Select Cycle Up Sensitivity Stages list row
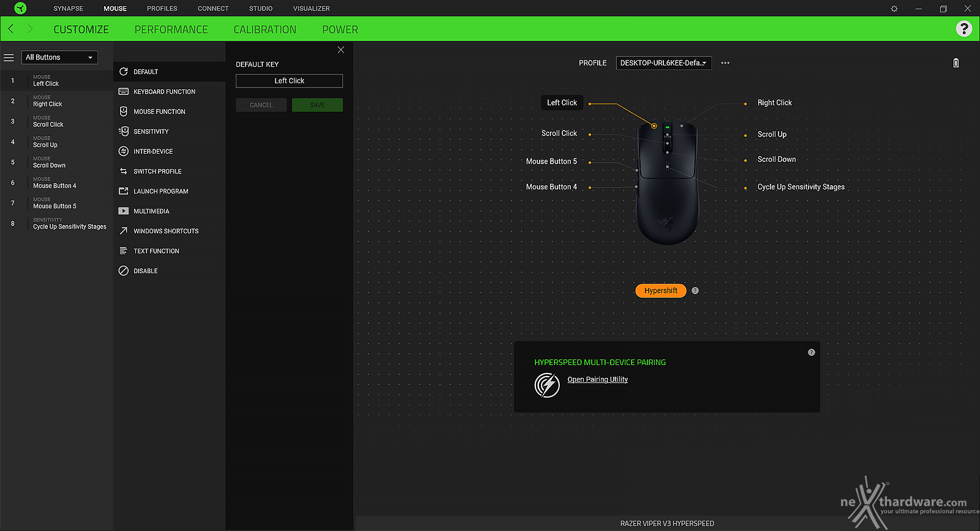 coord(56,224)
